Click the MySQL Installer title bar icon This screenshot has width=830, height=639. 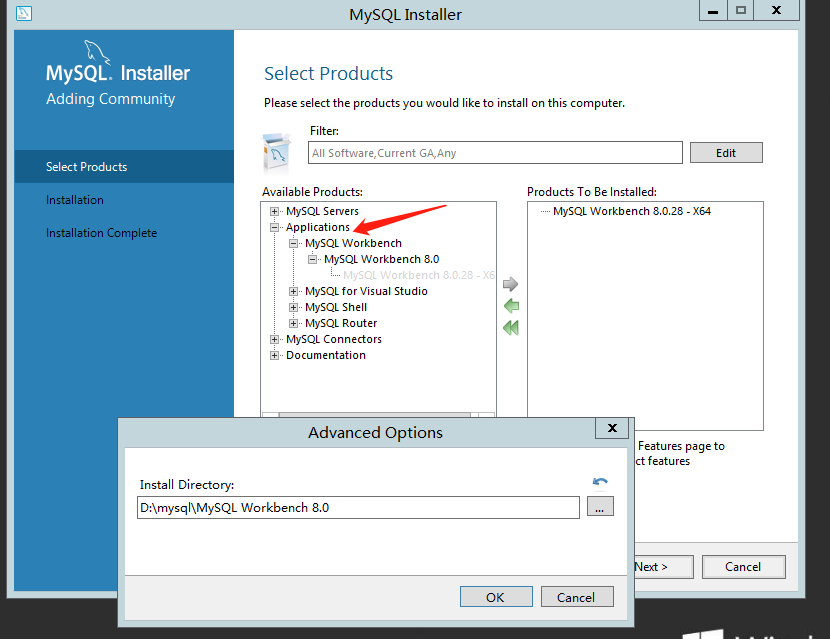[23, 13]
